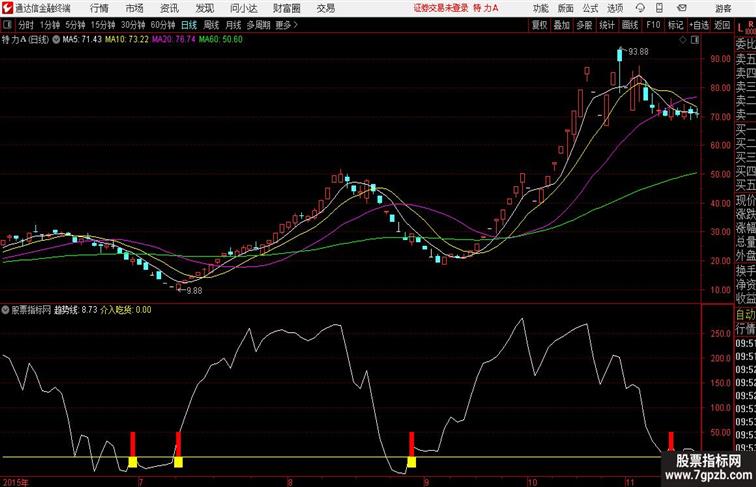756x487 pixels.
Task: Click the 通达信 red logo icon
Action: pos(7,8)
